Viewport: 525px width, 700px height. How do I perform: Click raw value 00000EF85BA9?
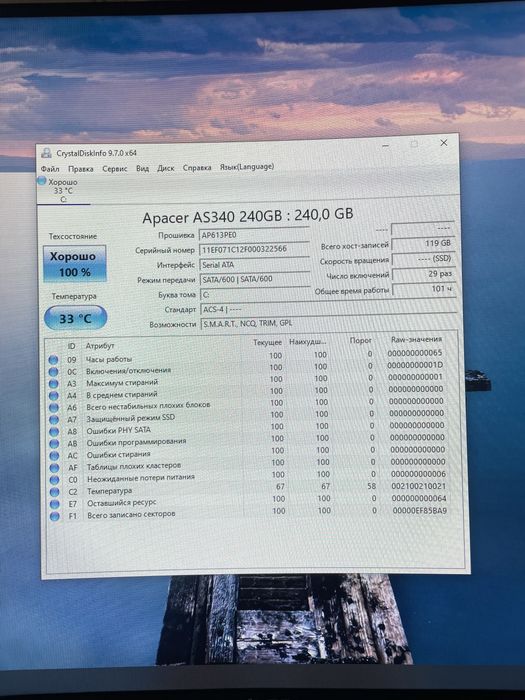click(x=420, y=510)
